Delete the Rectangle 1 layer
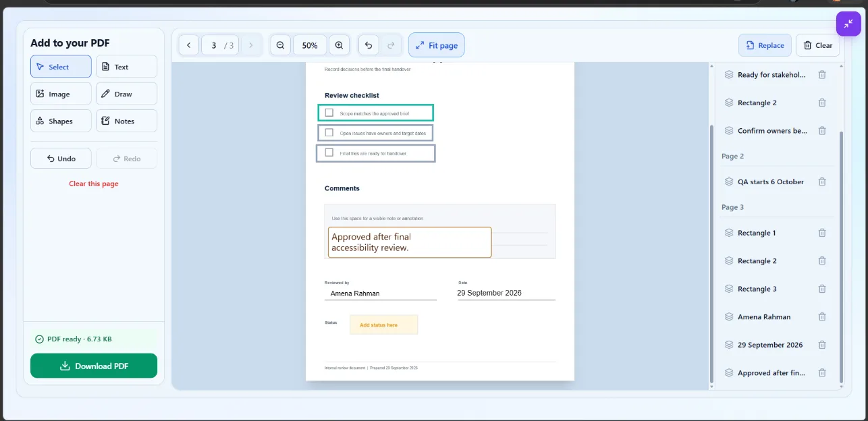Screen dimensions: 868x421 [822, 233]
